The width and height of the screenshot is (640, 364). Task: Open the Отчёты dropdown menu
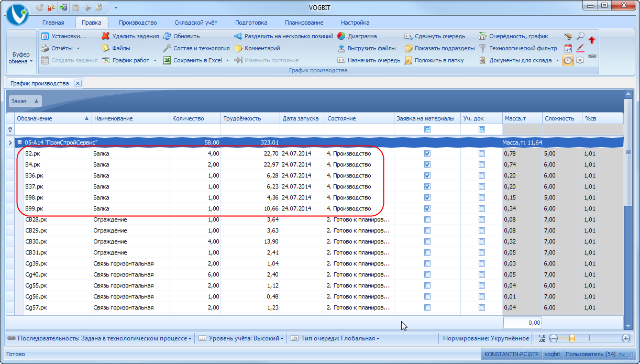[60, 48]
